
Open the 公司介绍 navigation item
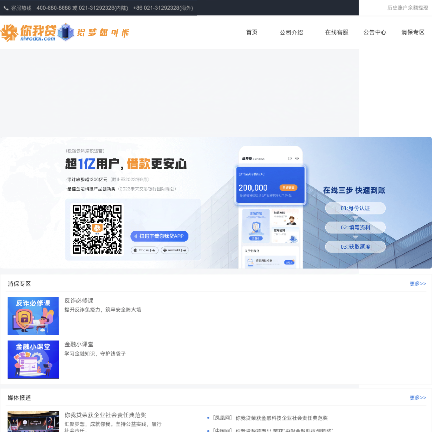tap(291, 32)
